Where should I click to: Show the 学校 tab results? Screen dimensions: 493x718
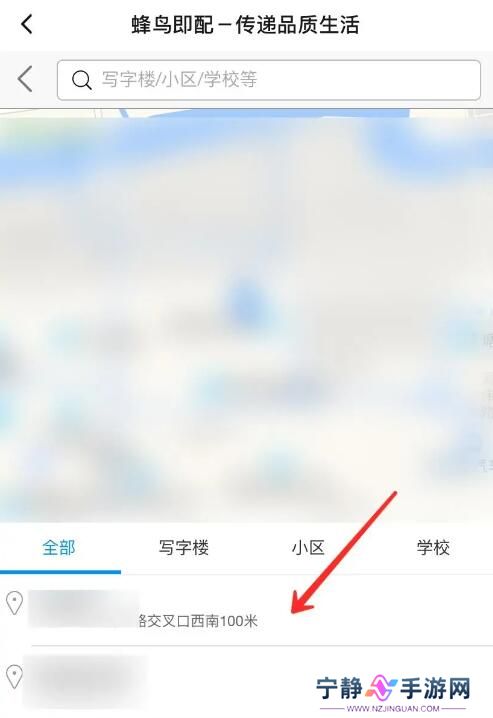(x=433, y=548)
